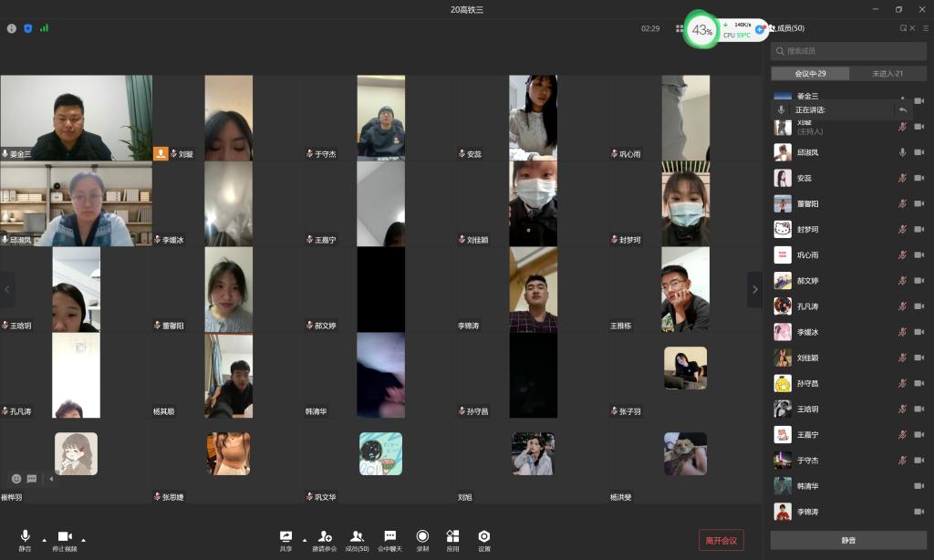Select 刘佳颖's masked video tile
Image resolution: width=934 pixels, height=560 pixels.
click(533, 203)
